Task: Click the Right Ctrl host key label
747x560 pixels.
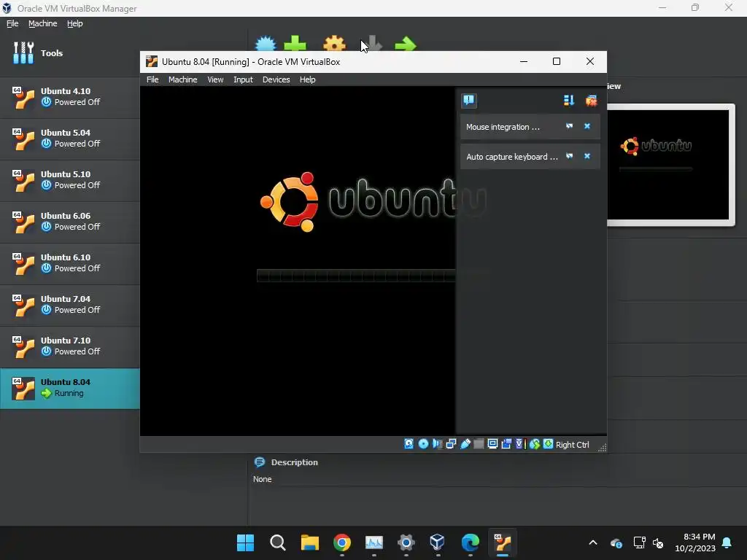Action: click(572, 444)
